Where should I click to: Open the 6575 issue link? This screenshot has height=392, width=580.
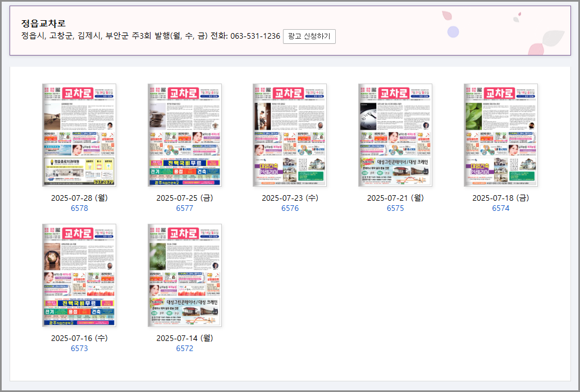click(395, 208)
